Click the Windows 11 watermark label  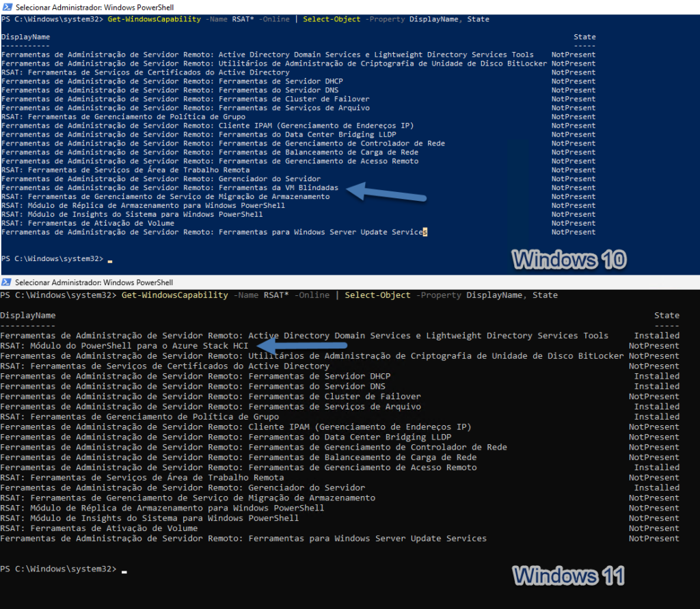[568, 576]
